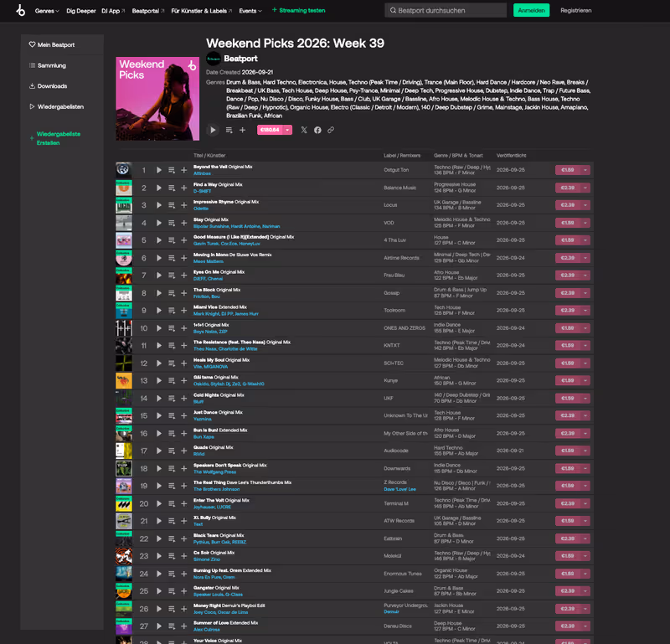Queue the track Cold Nights
The width and height of the screenshot is (670, 644).
(x=172, y=399)
